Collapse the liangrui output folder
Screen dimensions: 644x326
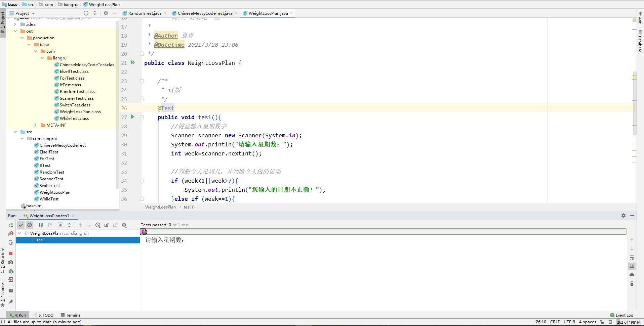tap(42, 58)
